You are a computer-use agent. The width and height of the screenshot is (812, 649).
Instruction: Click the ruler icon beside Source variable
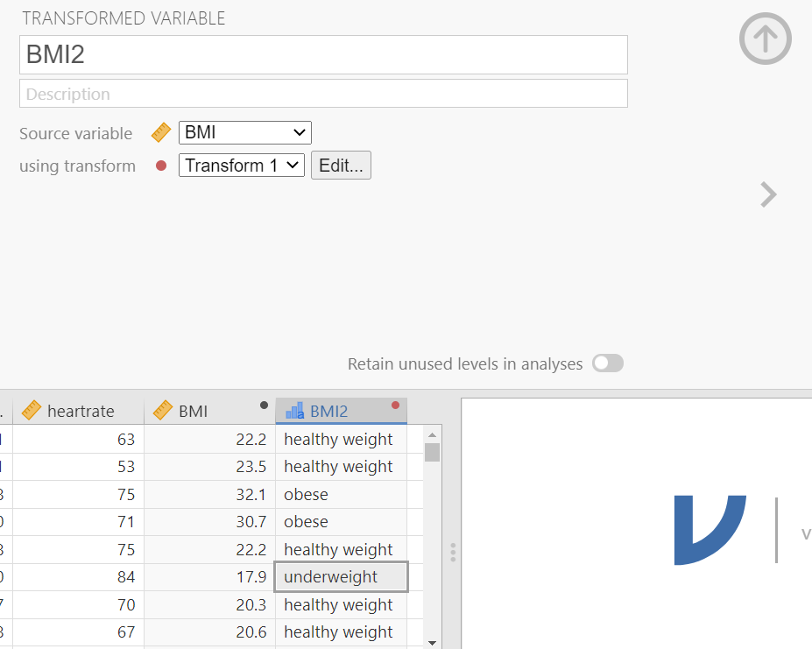coord(161,133)
